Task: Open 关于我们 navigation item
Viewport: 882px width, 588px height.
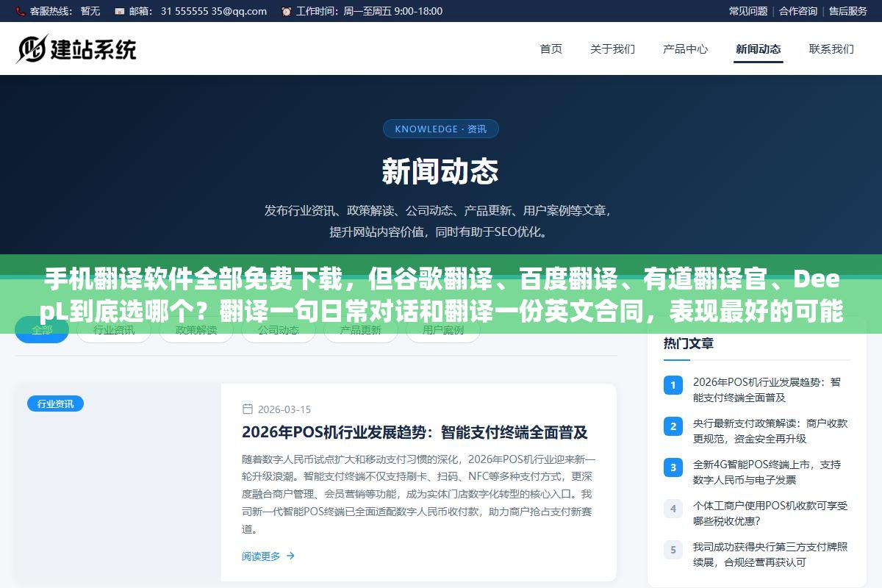Action: tap(612, 49)
